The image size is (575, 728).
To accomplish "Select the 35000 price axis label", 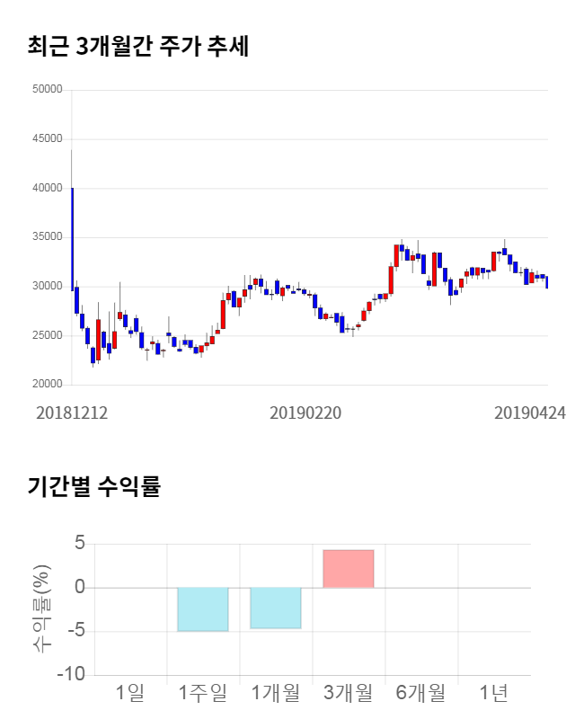I will pyautogui.click(x=46, y=237).
